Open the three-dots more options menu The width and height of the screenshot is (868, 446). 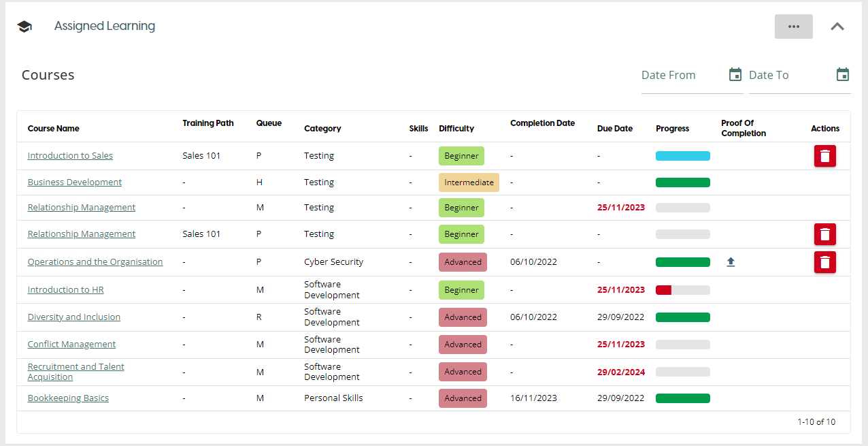click(793, 27)
